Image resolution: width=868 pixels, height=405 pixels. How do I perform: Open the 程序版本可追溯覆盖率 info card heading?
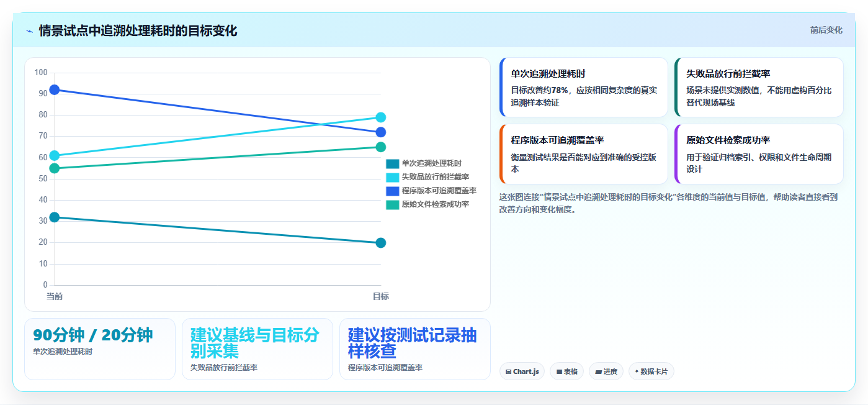[558, 140]
